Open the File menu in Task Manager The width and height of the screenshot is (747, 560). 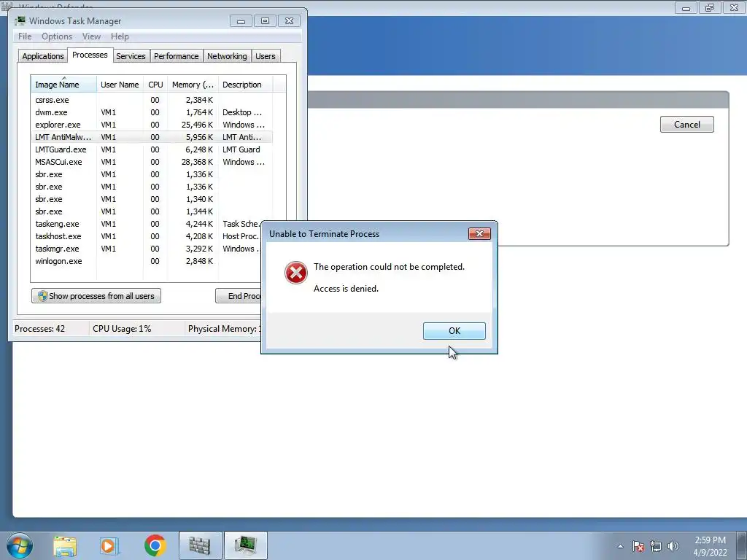(25, 36)
